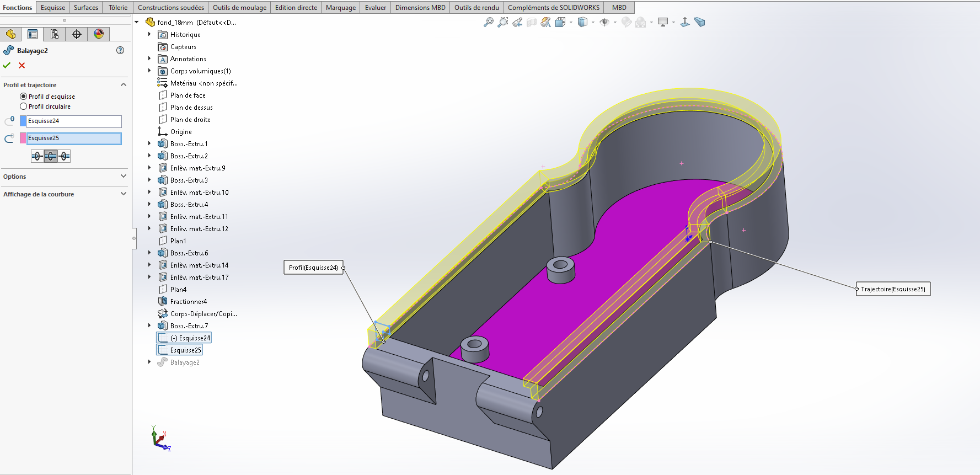Open the DimXpert crosshair tab icon
The height and width of the screenshot is (475, 980).
coord(77,34)
